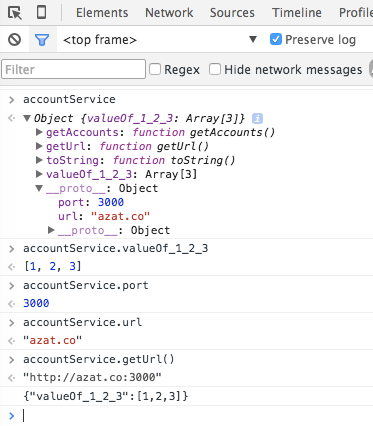Toggle the blue filter funnel icon
Screen dimensions: 373x426
(42, 40)
